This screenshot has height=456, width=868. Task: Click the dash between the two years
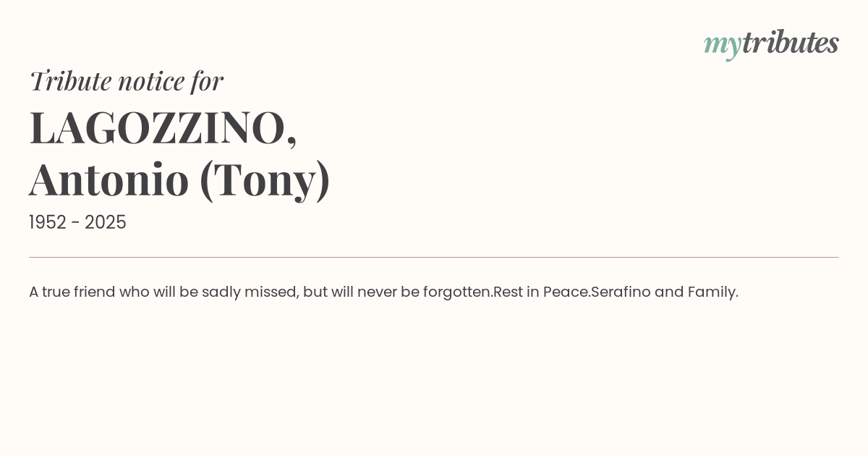point(75,222)
